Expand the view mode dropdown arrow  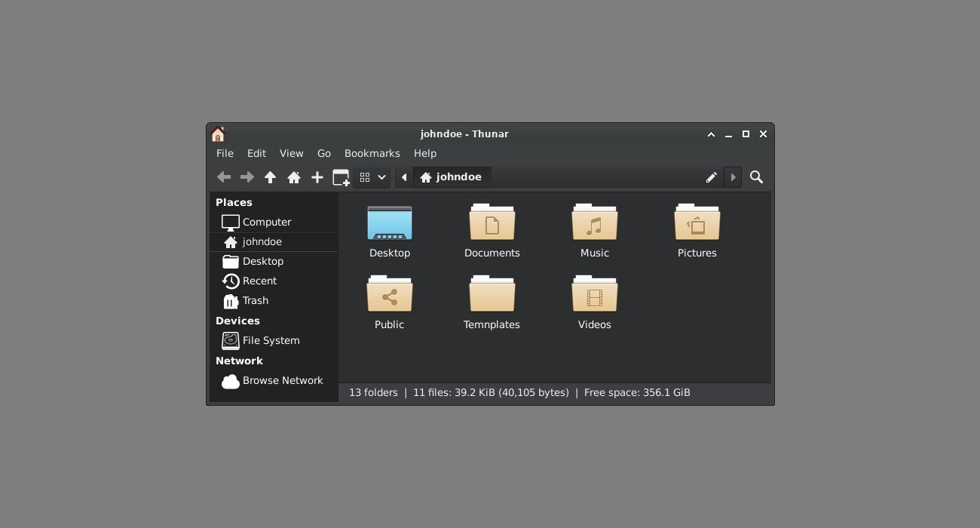(x=382, y=177)
